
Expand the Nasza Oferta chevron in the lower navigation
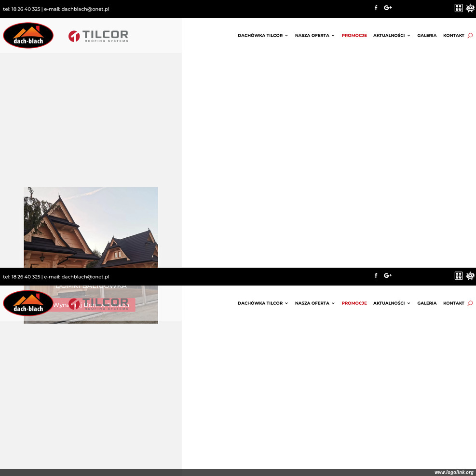(x=333, y=303)
